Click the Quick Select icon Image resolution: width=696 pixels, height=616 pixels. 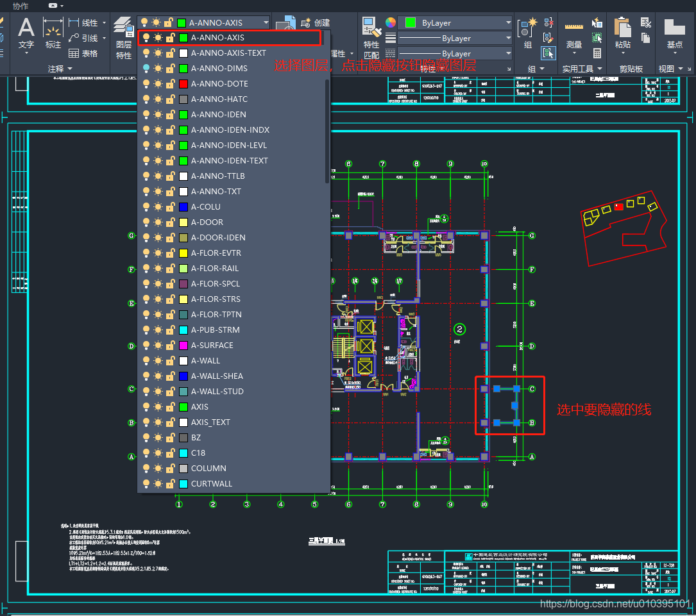597,22
